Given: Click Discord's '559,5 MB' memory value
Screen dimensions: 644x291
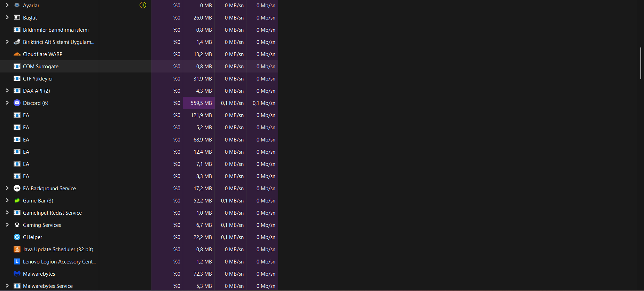Looking at the screenshot, I should click(201, 103).
